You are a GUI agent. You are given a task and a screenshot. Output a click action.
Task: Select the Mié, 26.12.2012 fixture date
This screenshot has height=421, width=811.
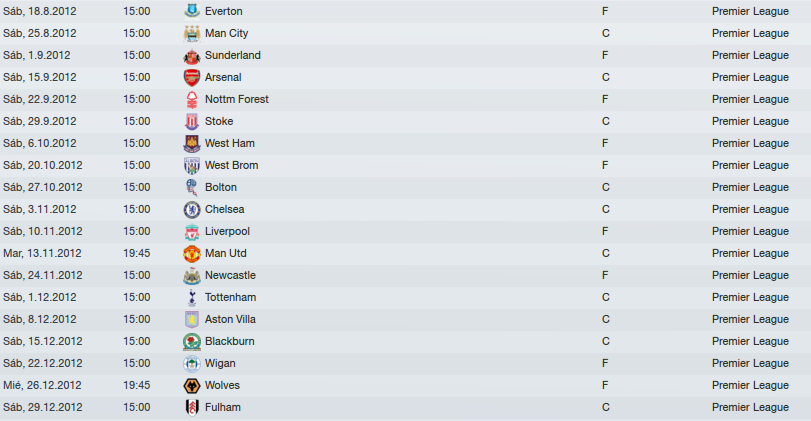[42, 385]
